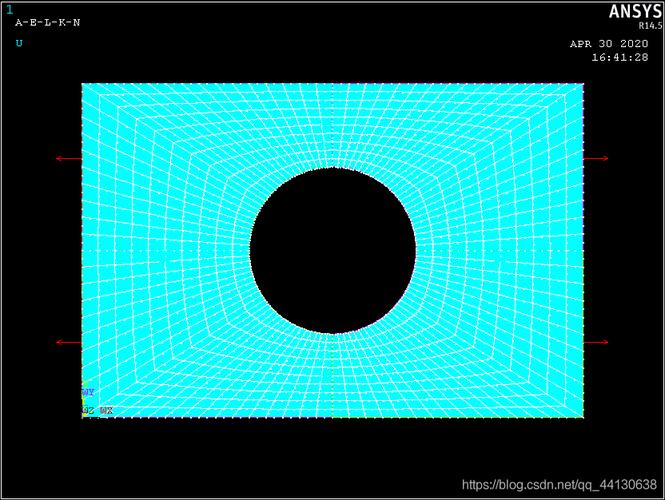This screenshot has height=500, width=665.
Task: Click the A-E-L-K-N plot label
Action: pyautogui.click(x=48, y=22)
